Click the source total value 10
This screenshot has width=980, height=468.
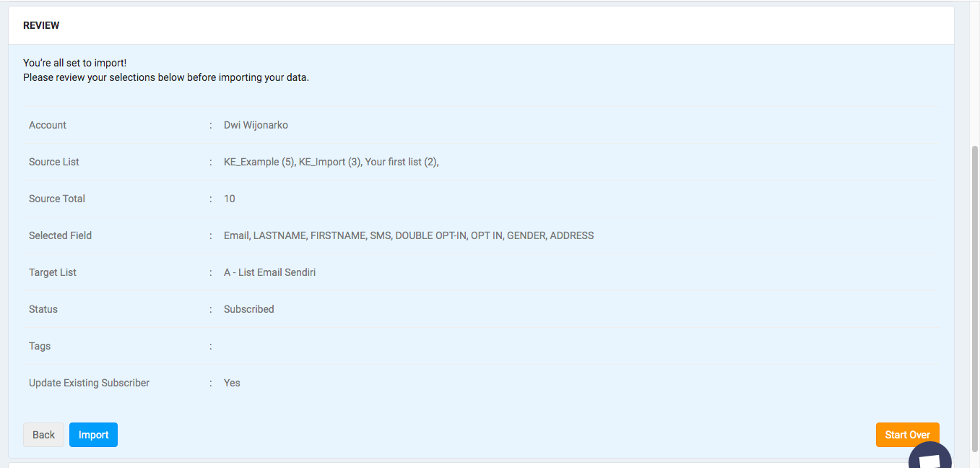tap(230, 199)
